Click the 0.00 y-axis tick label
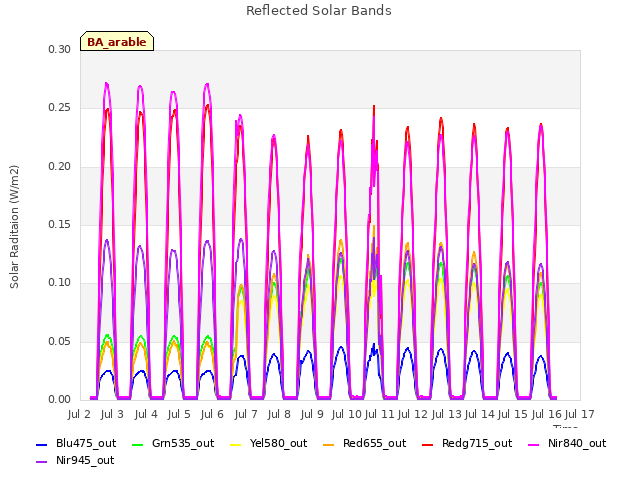Viewport: 640px width, 480px height. tap(60, 399)
